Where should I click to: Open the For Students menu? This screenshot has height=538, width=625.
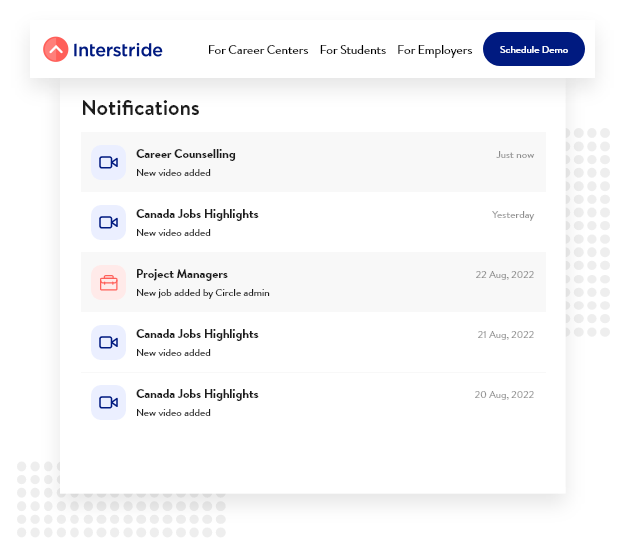(x=353, y=50)
